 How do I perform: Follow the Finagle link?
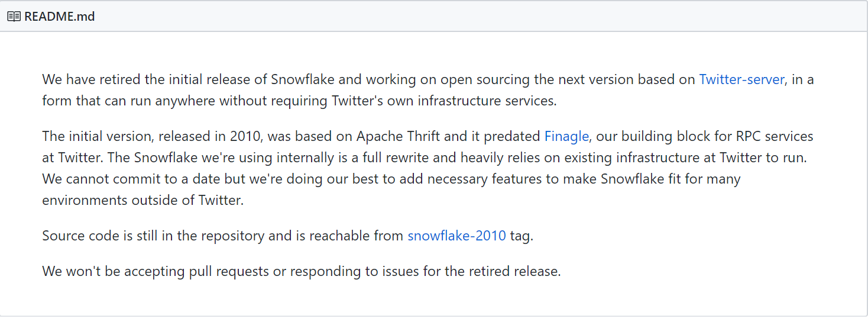point(566,136)
